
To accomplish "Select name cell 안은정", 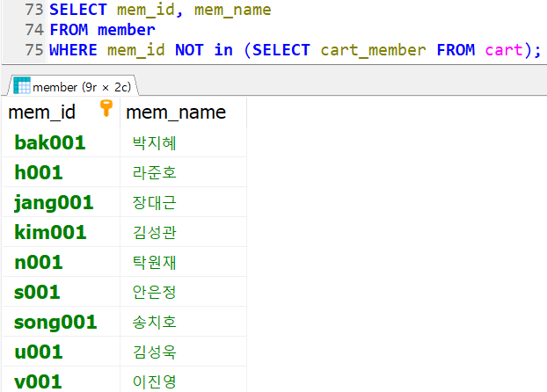I will click(x=183, y=292).
